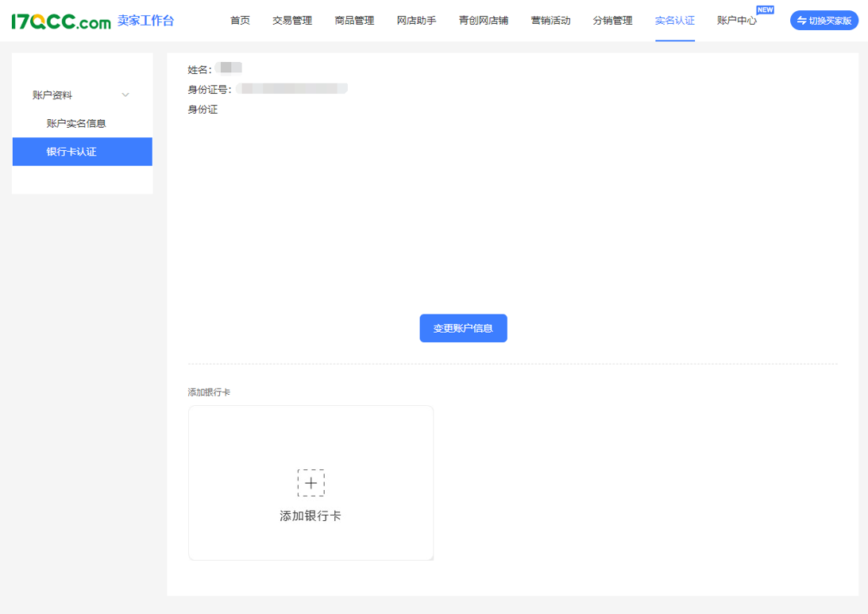Click the 17QCC.com logo

coord(61,21)
